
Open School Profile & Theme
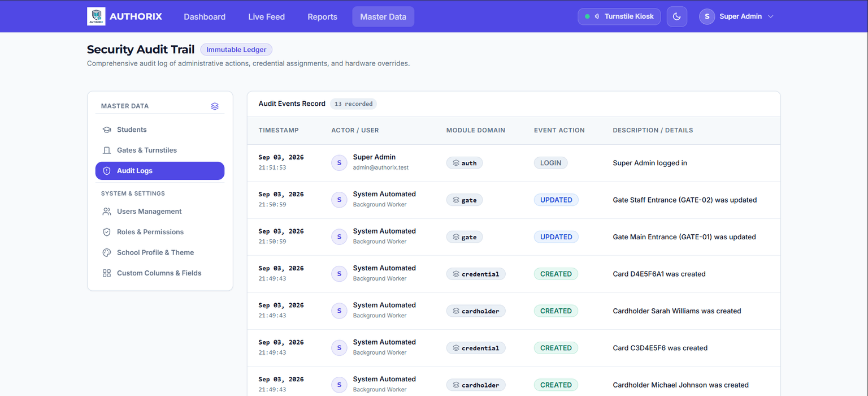[x=160, y=252]
